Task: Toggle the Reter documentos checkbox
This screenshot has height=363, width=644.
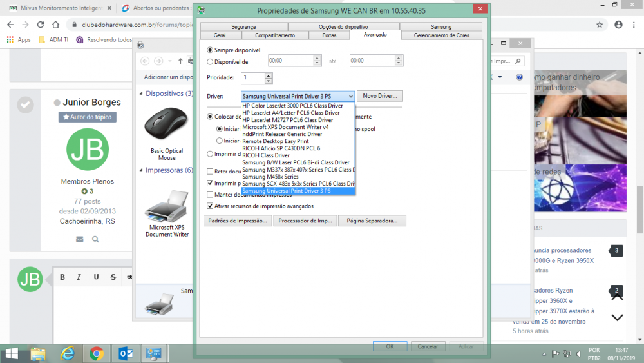Action: (210, 171)
